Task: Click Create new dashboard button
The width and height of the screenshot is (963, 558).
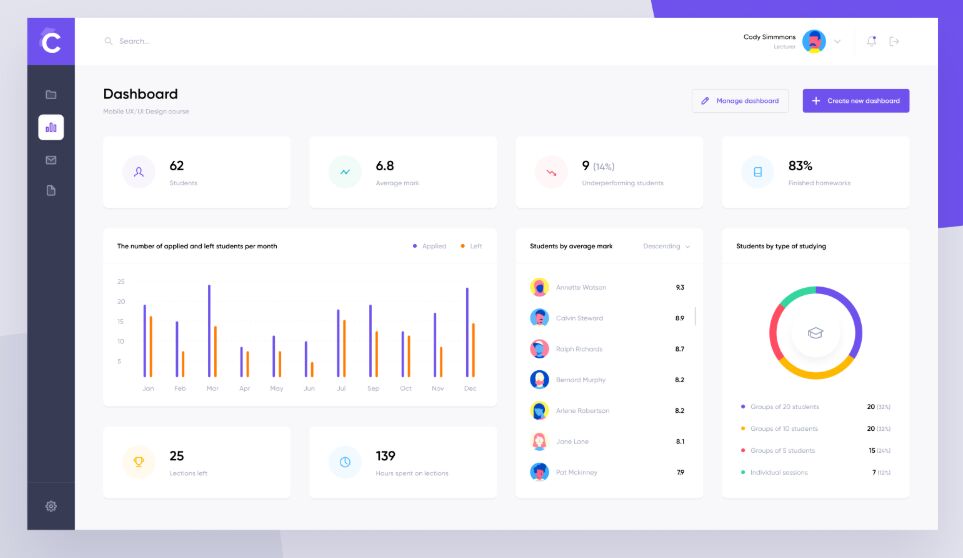Action: 856,101
